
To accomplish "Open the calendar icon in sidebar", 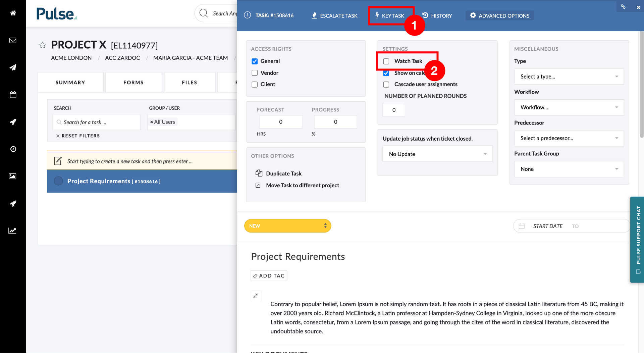I will (13, 95).
